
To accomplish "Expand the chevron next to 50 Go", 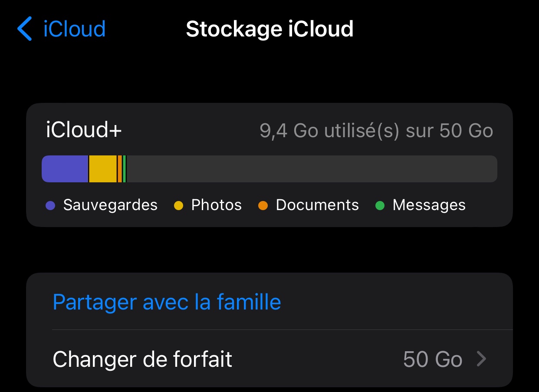I will [482, 359].
